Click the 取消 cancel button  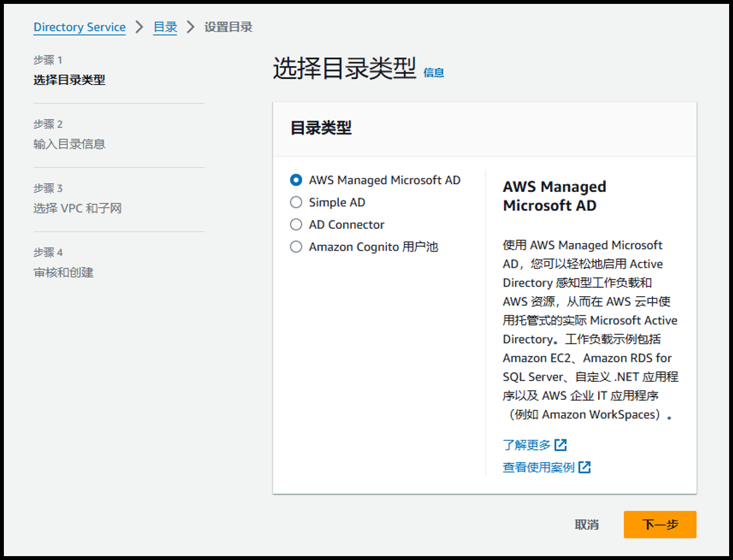[x=587, y=524]
